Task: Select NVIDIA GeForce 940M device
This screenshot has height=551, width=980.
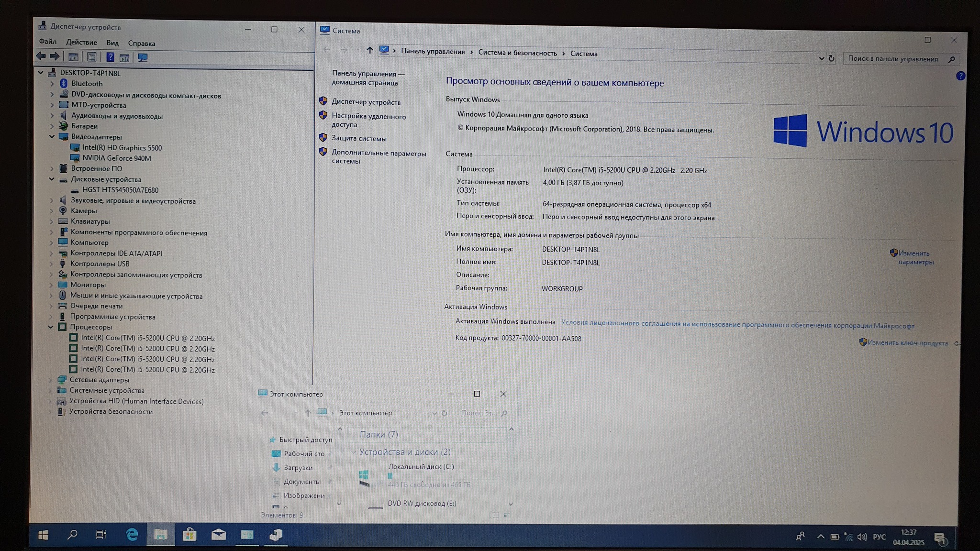Action: (116, 158)
